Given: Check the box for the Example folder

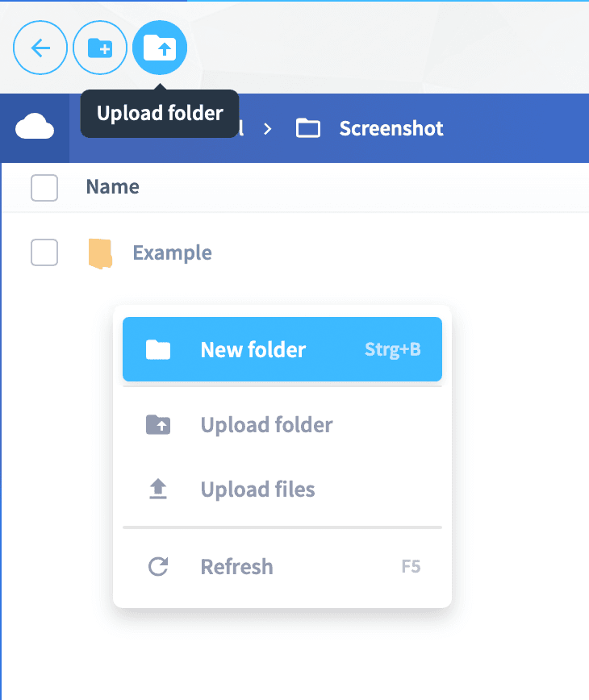Looking at the screenshot, I should click(44, 252).
